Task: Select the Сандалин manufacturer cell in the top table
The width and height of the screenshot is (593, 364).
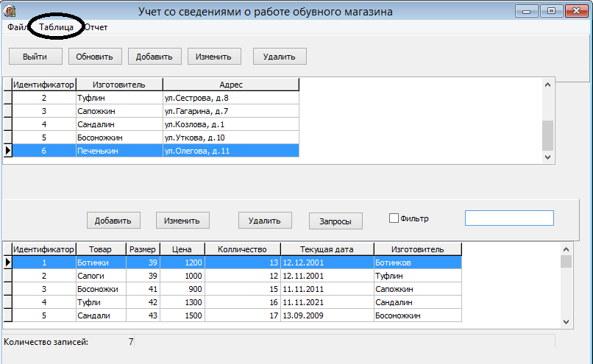Action: pyautogui.click(x=119, y=124)
